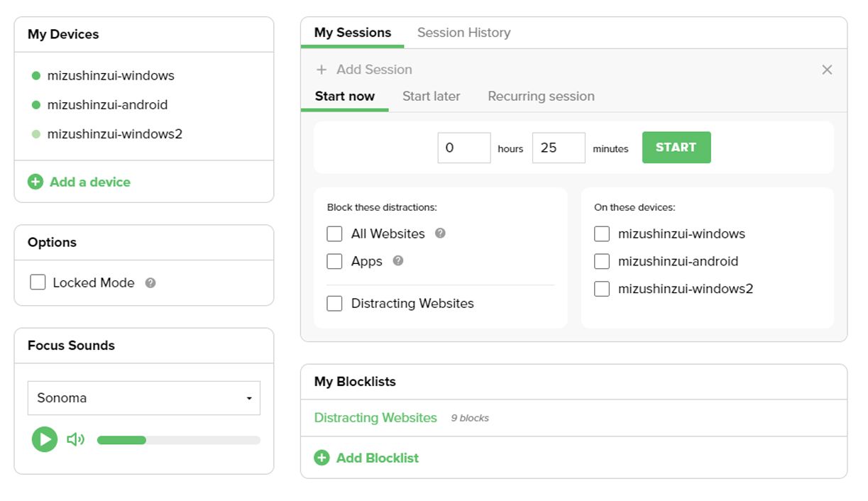Viewport: 868px width, 501px height.
Task: Open the Sonoma focus sounds dropdown
Action: pos(144,398)
